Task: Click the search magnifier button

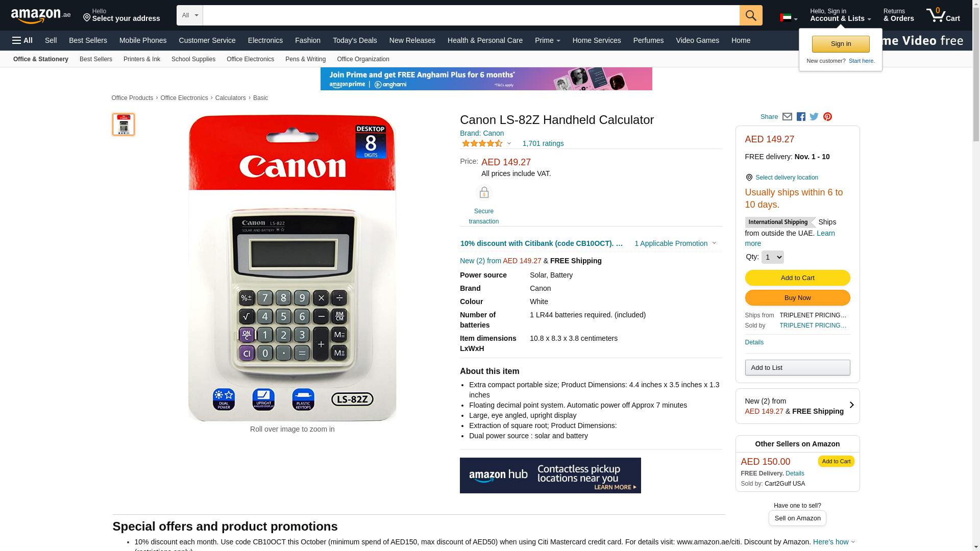Action: 751,15
